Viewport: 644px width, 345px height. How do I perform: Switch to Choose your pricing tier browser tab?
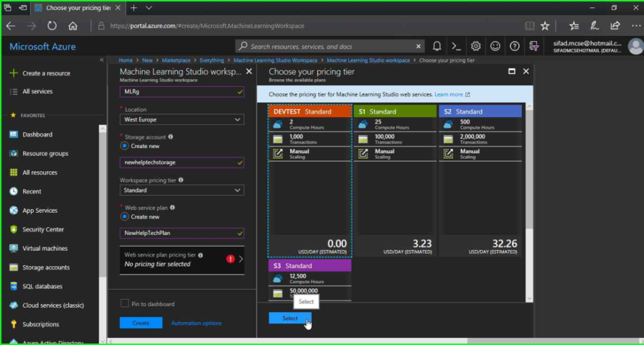click(x=78, y=8)
